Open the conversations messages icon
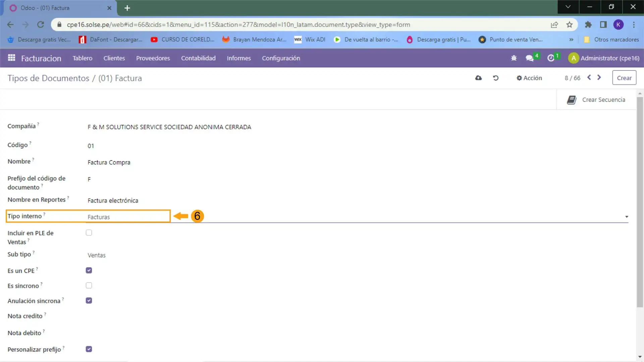This screenshot has height=362, width=644. pyautogui.click(x=530, y=58)
